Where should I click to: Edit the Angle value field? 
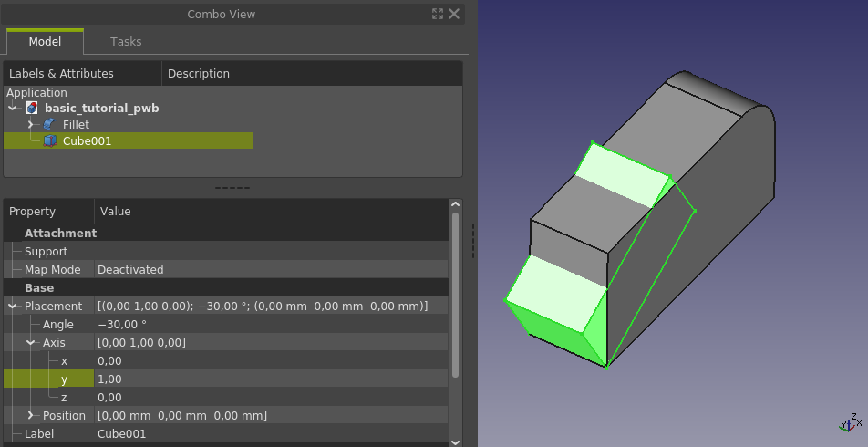[x=272, y=325]
